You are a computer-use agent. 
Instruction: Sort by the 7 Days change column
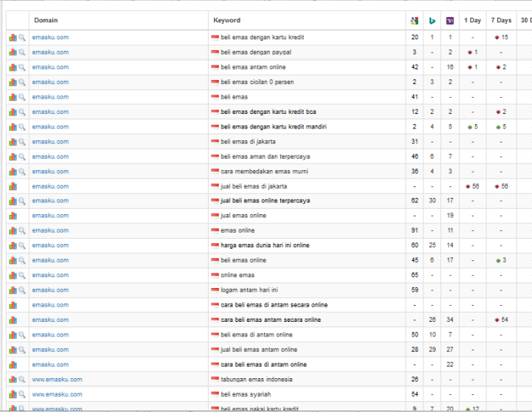pyautogui.click(x=501, y=20)
